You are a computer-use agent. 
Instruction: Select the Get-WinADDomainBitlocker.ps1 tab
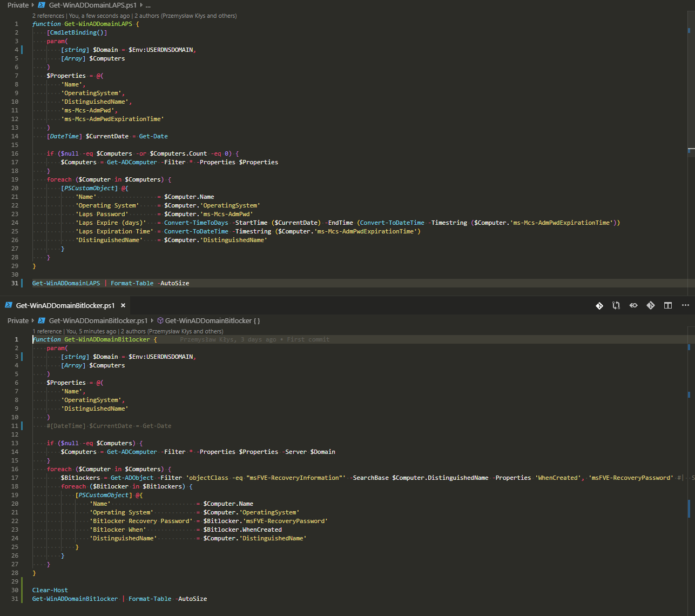pos(65,305)
